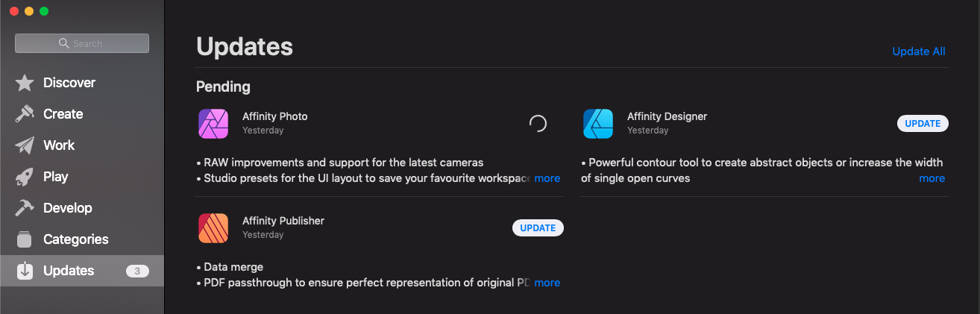The width and height of the screenshot is (980, 314).
Task: Click the Discover star icon
Action: pos(25,83)
